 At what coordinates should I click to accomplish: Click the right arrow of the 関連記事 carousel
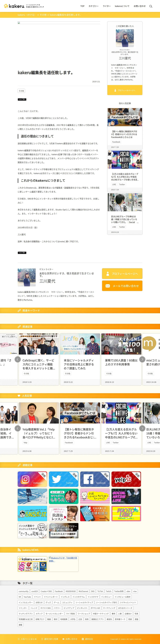[142, 359]
